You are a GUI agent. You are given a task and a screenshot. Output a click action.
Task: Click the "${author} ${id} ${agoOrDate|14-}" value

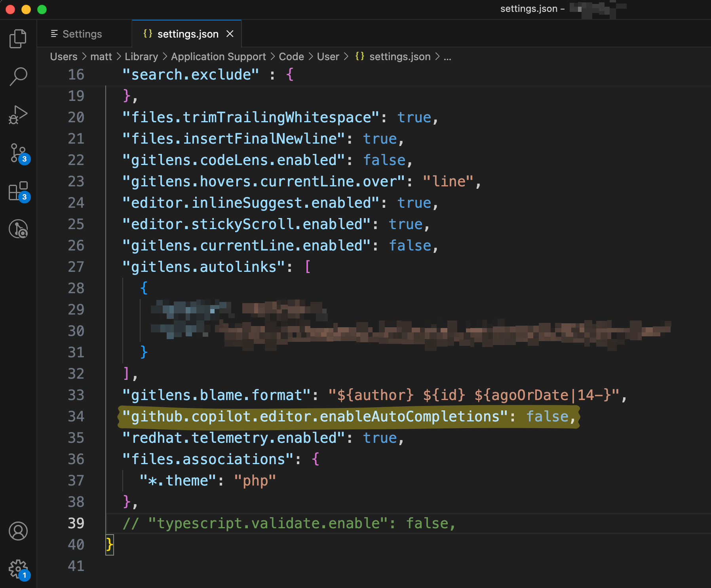pos(474,395)
